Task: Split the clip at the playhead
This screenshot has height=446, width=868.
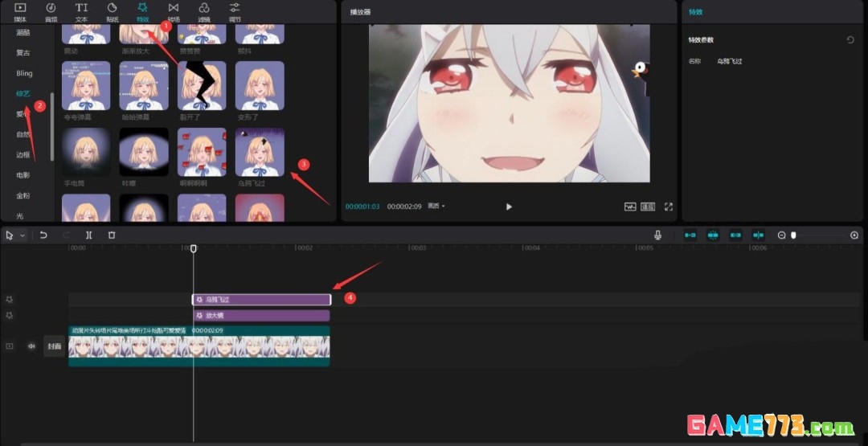Action: pos(88,235)
